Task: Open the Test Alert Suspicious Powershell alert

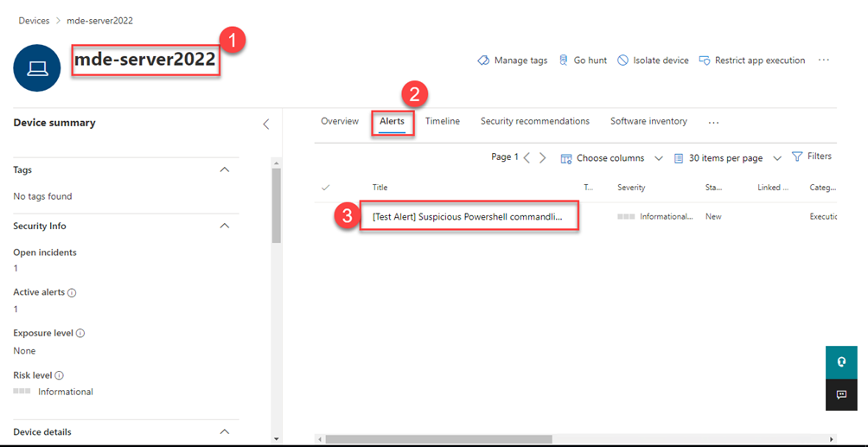Action: [468, 217]
